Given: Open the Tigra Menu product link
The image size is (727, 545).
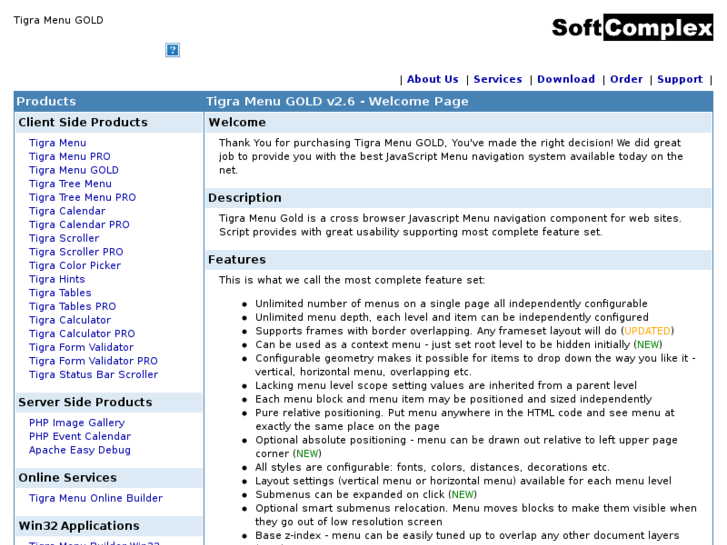Looking at the screenshot, I should pyautogui.click(x=57, y=143).
